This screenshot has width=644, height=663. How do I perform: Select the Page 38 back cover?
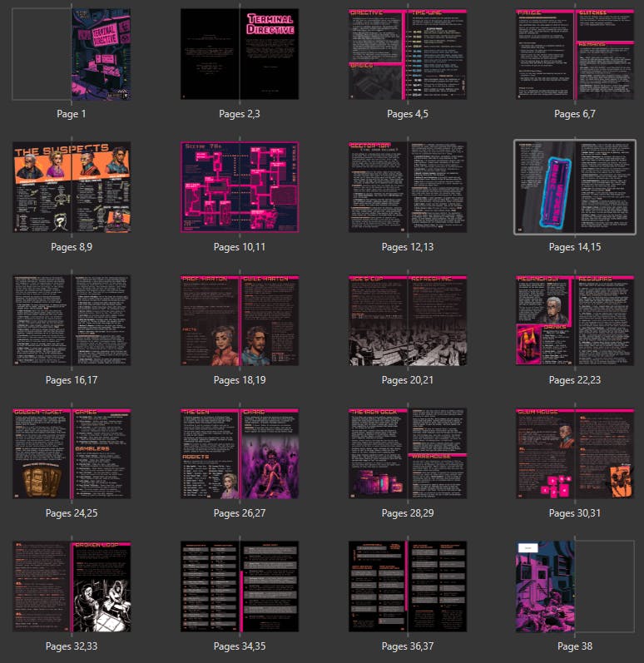point(546,586)
